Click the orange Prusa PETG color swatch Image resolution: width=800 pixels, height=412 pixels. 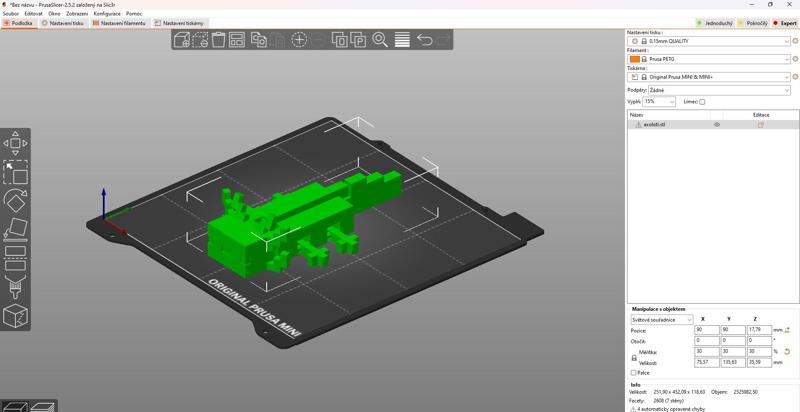click(635, 59)
